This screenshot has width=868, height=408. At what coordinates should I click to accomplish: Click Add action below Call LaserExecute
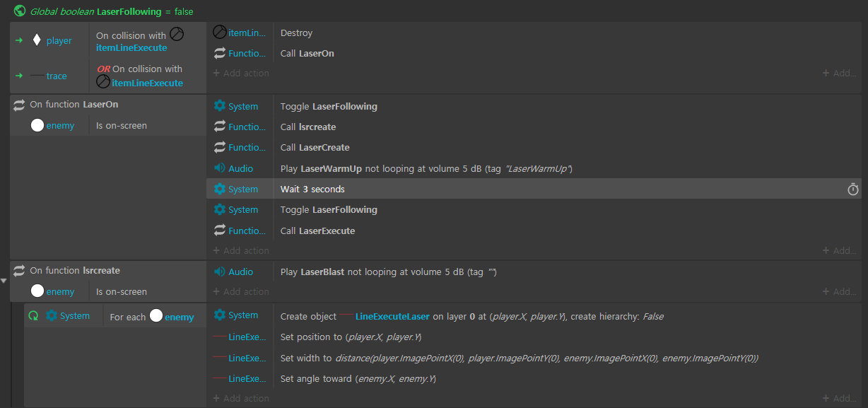click(241, 251)
